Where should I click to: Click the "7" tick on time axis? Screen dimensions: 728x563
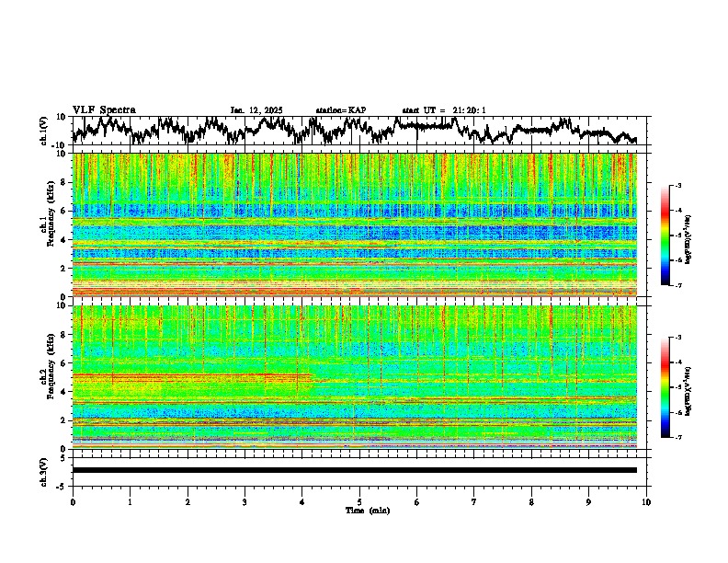[x=474, y=502]
